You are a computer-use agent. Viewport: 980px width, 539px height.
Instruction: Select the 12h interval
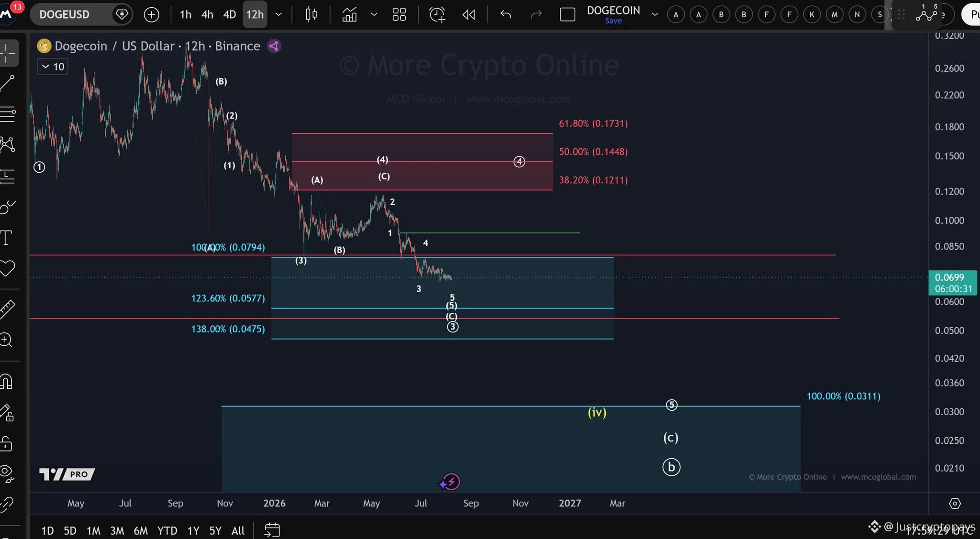click(x=255, y=15)
